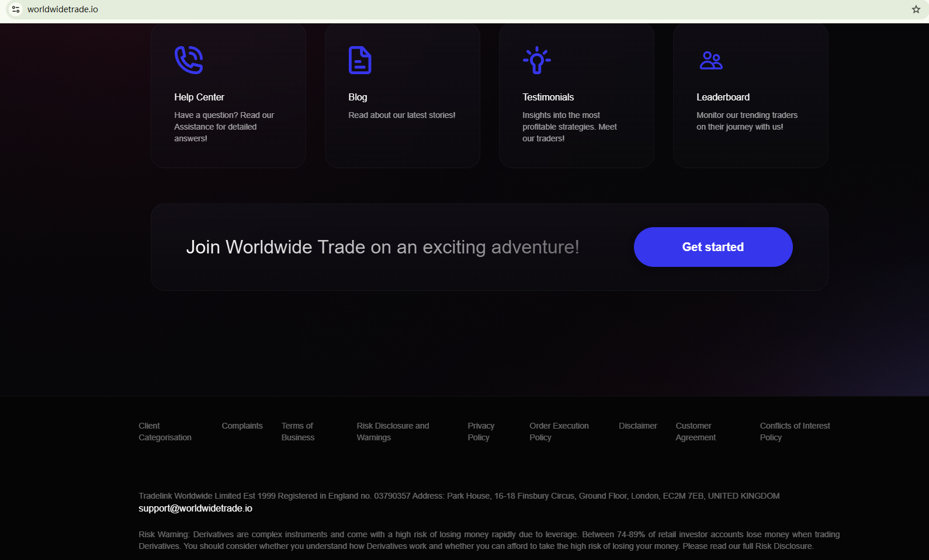Go to the Complaints page
This screenshot has height=560, width=929.
tap(242, 426)
